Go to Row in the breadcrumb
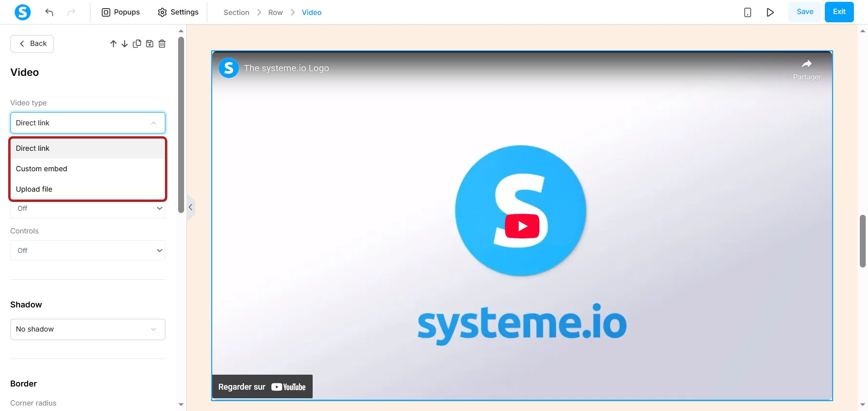Screen dimensions: 868x411 [x=275, y=12]
